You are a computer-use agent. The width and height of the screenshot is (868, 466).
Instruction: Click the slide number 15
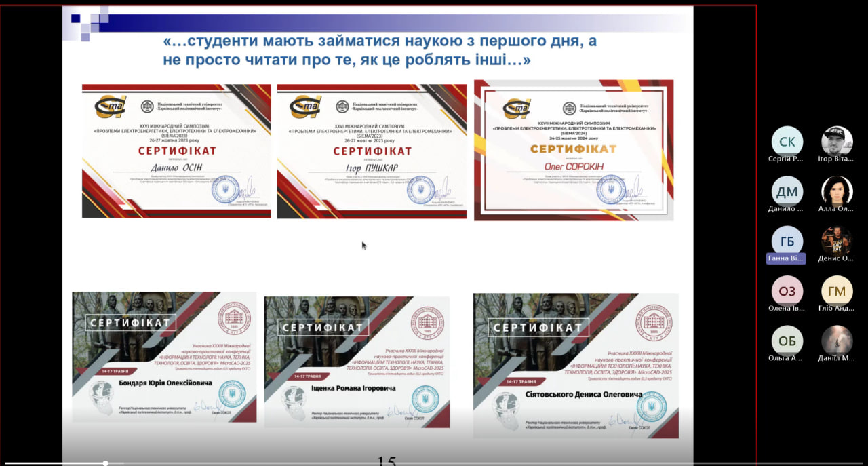[x=387, y=461]
